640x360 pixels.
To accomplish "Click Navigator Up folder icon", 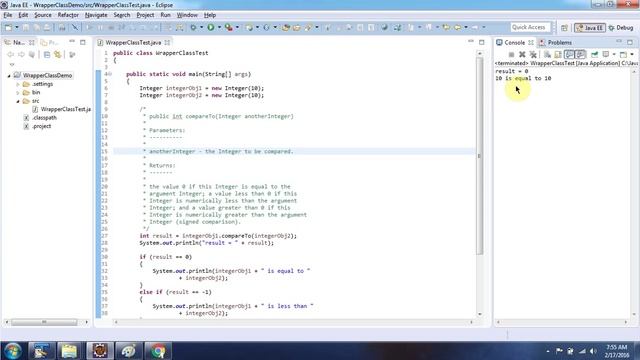I will (32, 55).
